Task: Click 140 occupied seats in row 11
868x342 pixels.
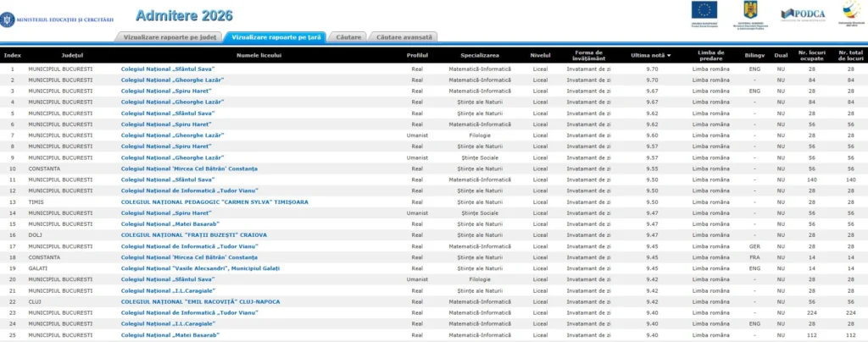Action: pyautogui.click(x=811, y=179)
